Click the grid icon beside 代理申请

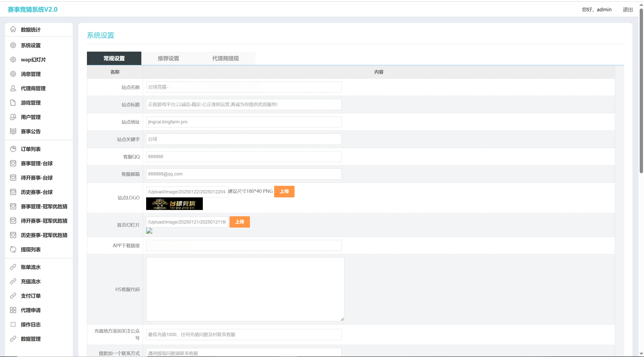[13, 310]
